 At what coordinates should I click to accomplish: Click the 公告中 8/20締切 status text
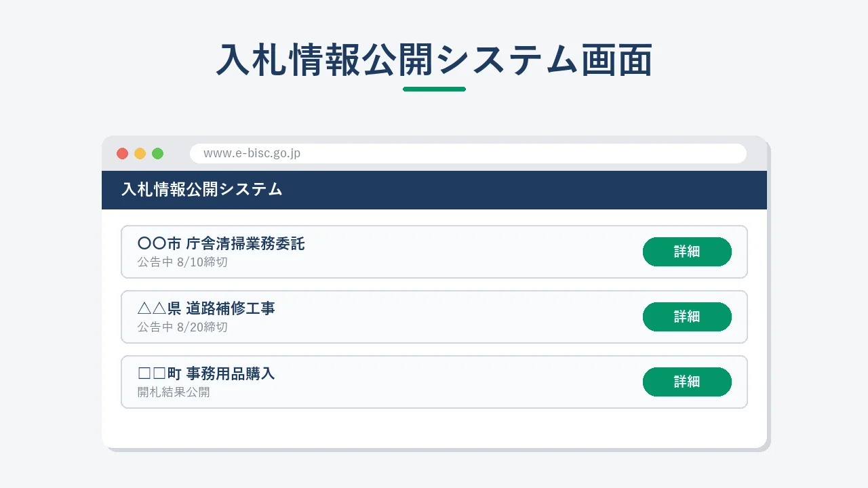pos(182,327)
